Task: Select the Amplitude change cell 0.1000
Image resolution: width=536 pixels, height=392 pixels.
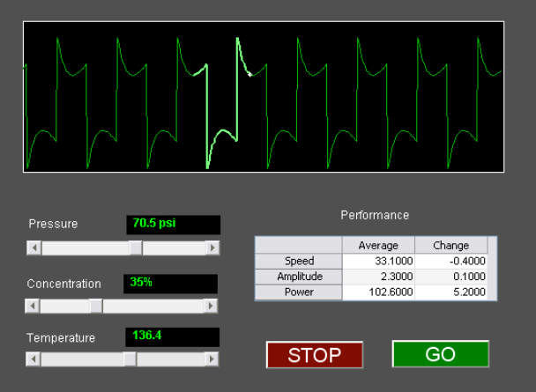Action: click(x=450, y=277)
